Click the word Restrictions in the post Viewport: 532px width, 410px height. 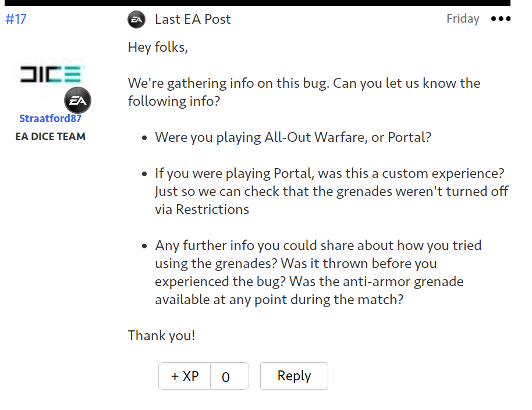(212, 209)
